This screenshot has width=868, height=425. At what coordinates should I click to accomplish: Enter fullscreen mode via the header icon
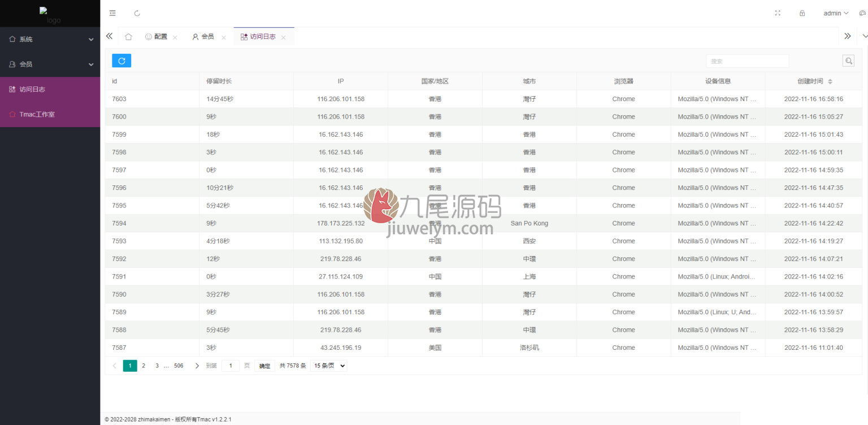778,13
